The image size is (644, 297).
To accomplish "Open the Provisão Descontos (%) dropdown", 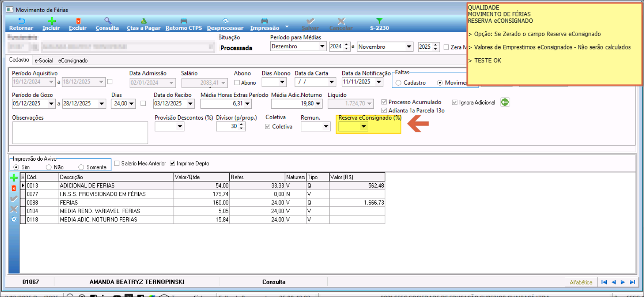I will click(180, 127).
